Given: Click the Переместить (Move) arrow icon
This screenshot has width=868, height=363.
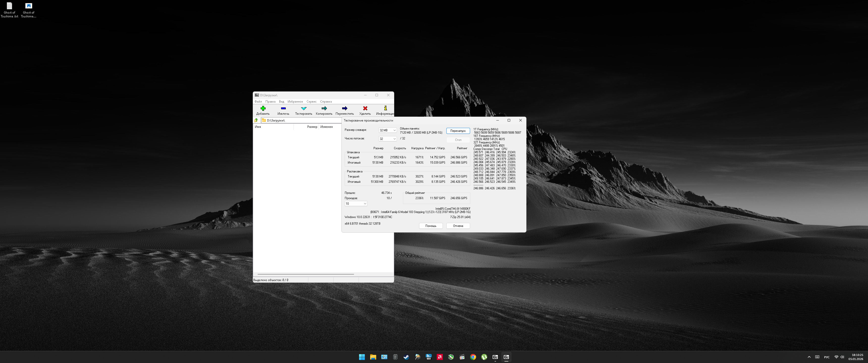Looking at the screenshot, I should pos(344,108).
